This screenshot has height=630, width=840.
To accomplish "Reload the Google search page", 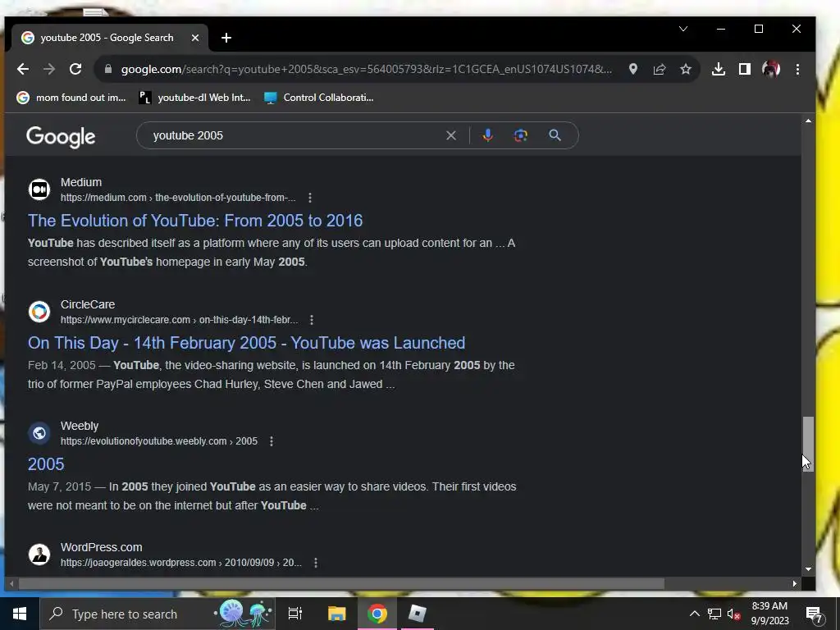I will [75, 69].
